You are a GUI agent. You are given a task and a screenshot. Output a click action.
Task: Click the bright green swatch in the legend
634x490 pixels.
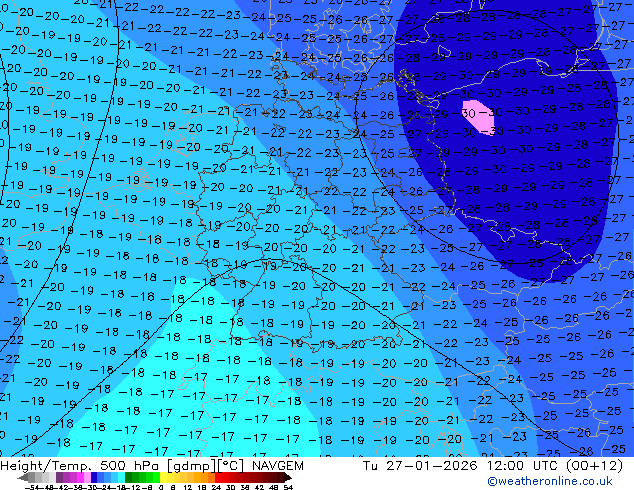coord(156,477)
